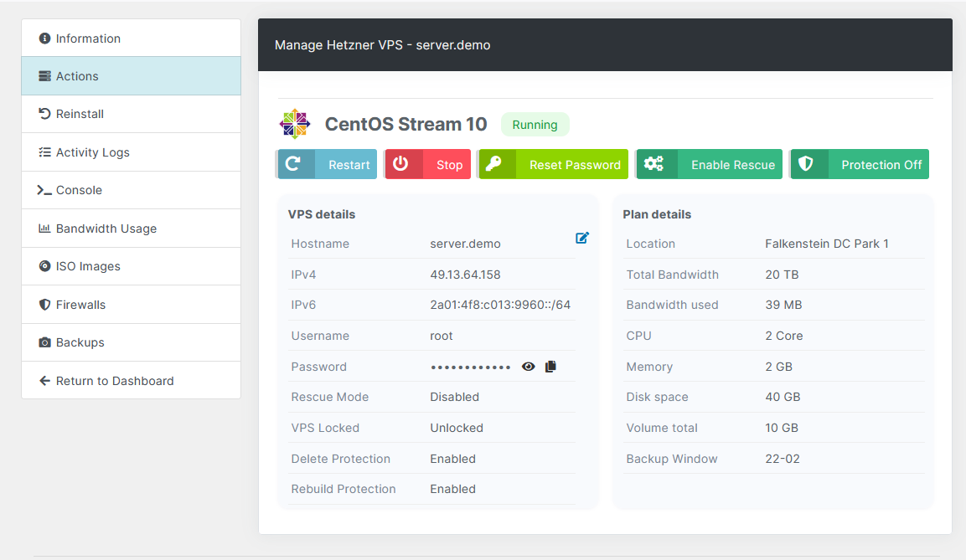Stop the VPS with the Stop button
This screenshot has height=560, width=966.
pyautogui.click(x=427, y=164)
